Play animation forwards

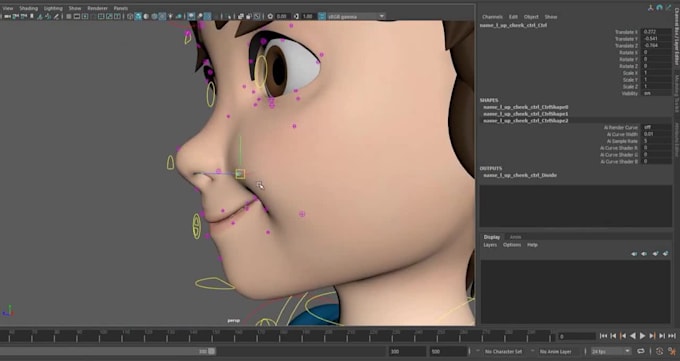pyautogui.click(x=643, y=336)
